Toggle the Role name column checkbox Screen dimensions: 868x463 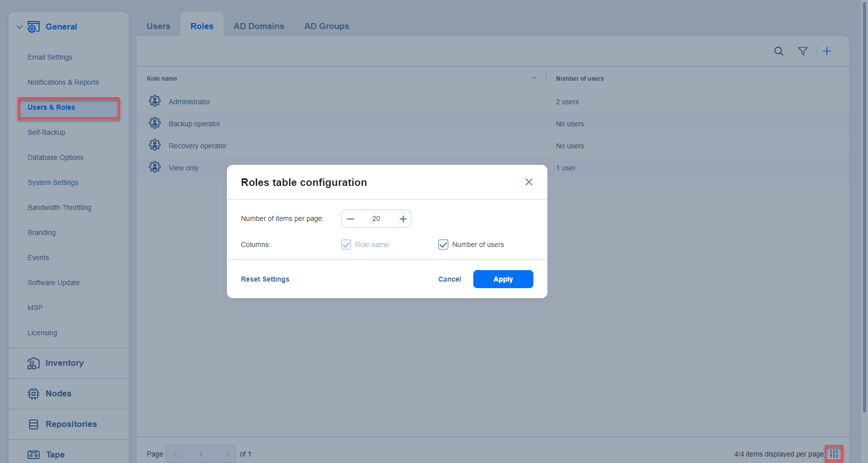(x=346, y=245)
